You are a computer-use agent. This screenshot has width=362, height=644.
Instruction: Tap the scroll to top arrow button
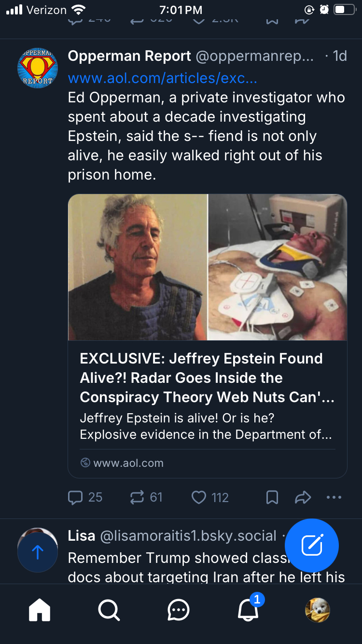coord(38,552)
